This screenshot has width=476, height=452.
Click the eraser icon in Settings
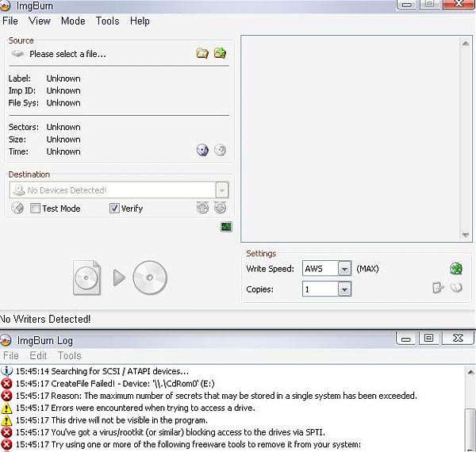point(456,287)
